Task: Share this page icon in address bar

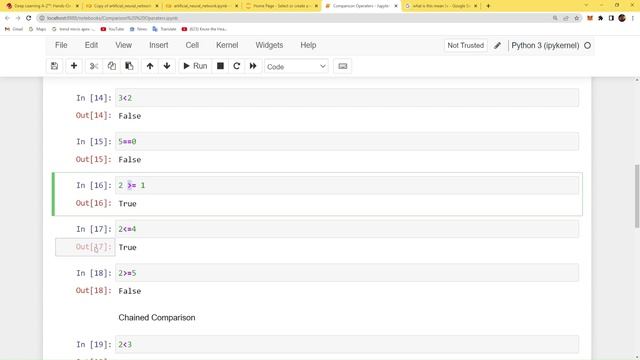Action: [566, 18]
